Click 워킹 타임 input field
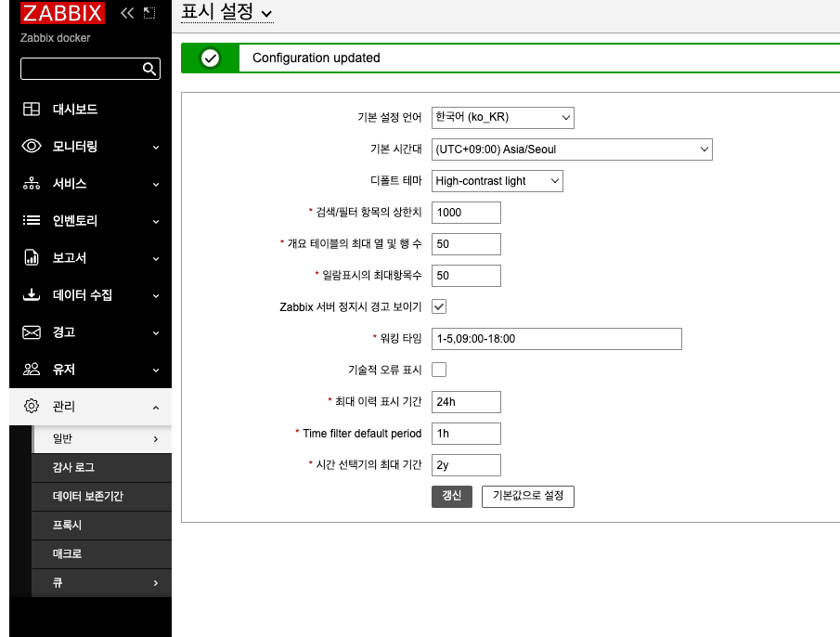This screenshot has width=840, height=637. click(557, 339)
